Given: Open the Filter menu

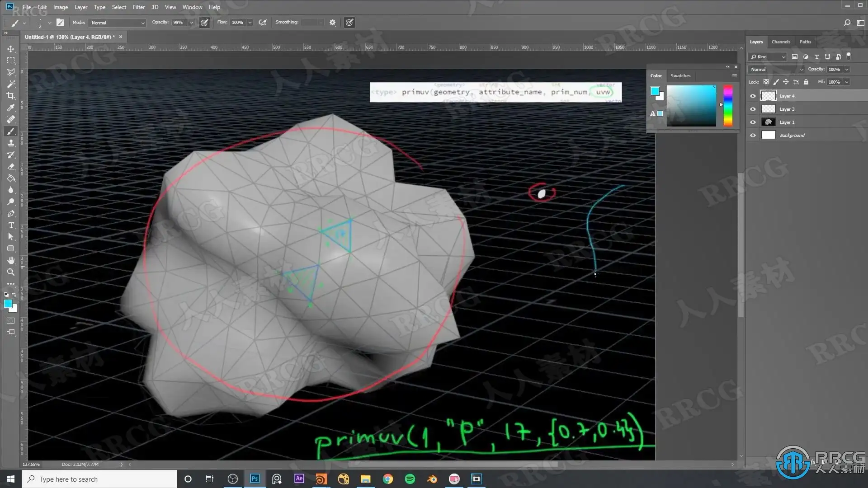Looking at the screenshot, I should (138, 7).
